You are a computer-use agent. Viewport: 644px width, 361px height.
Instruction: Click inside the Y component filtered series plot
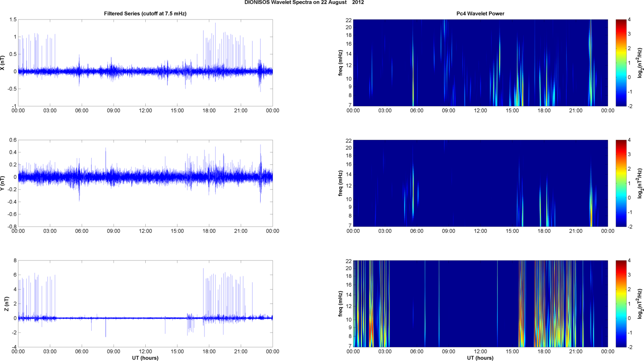(145, 183)
